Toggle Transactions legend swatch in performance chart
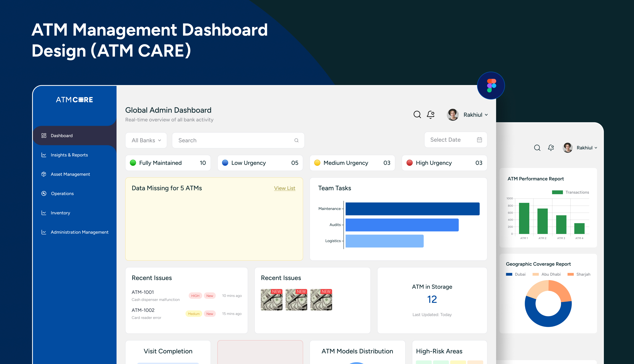Screen dimensions: 634x364 [557, 192]
